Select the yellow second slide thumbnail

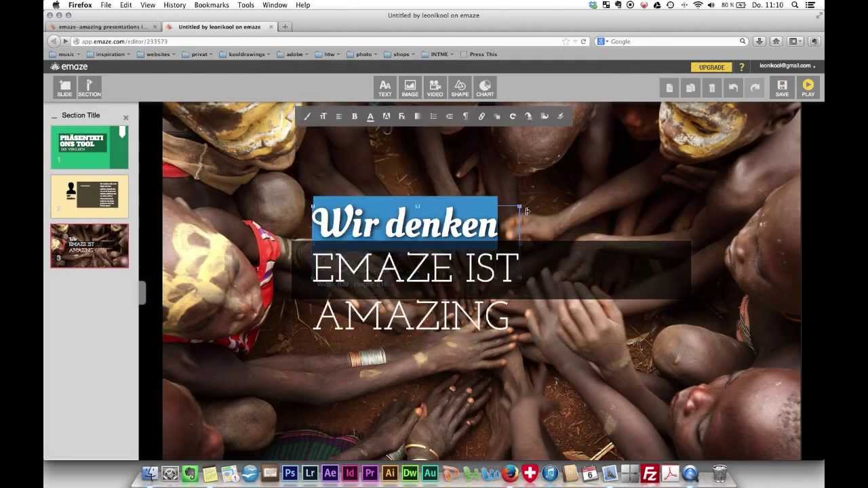click(x=90, y=197)
